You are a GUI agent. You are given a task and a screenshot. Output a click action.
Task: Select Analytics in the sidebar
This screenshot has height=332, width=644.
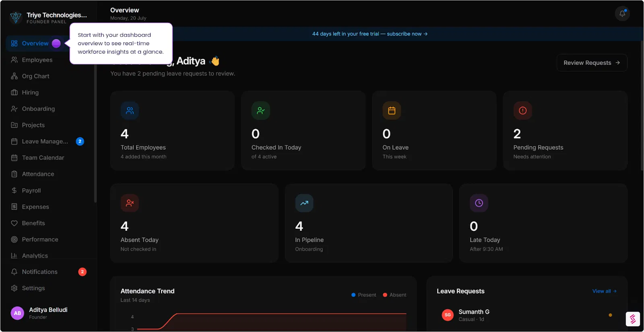point(48,255)
